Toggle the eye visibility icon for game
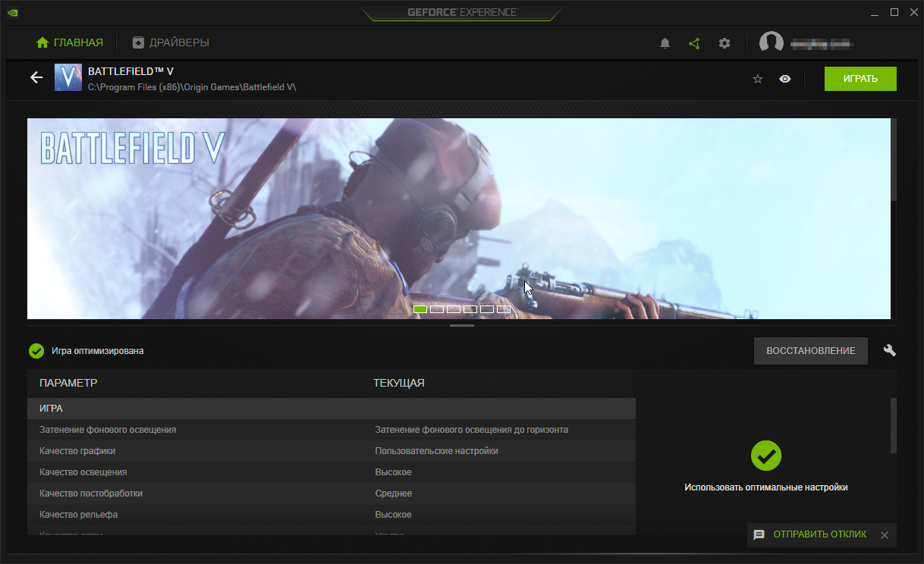Image resolution: width=924 pixels, height=564 pixels. tap(785, 79)
